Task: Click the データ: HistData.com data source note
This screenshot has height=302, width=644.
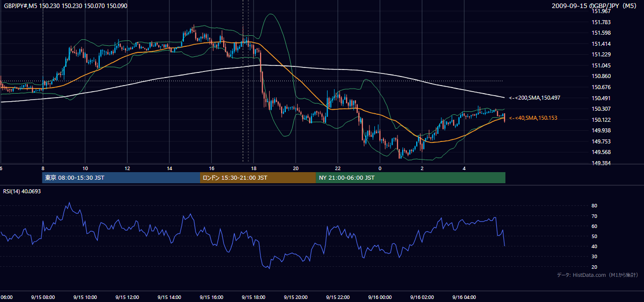Action: (598, 275)
